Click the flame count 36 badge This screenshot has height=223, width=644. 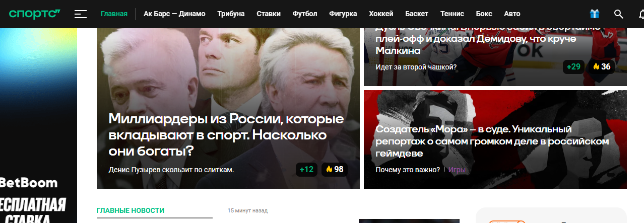[602, 66]
